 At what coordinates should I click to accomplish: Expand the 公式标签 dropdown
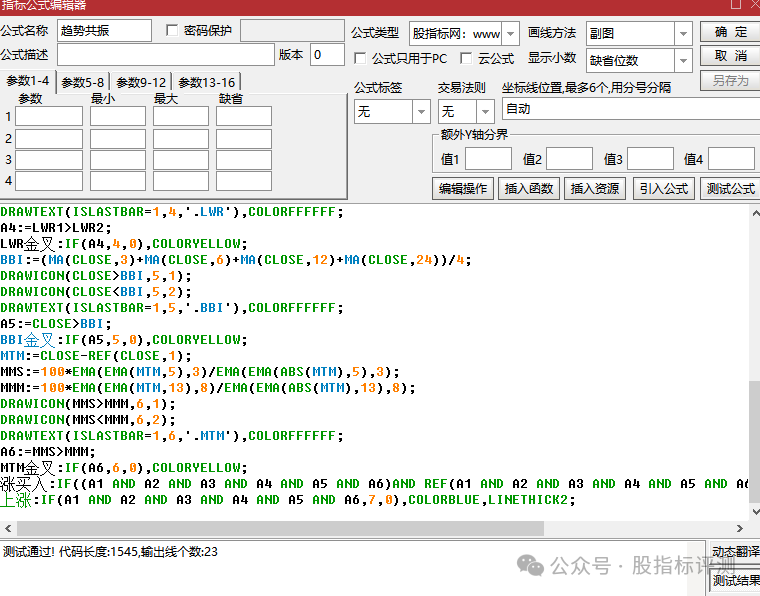(421, 111)
